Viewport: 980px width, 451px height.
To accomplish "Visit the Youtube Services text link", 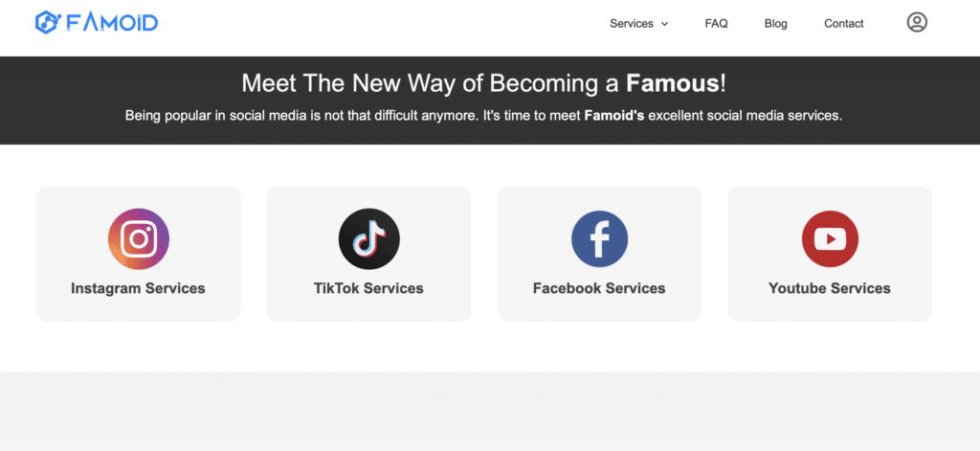I will 830,288.
